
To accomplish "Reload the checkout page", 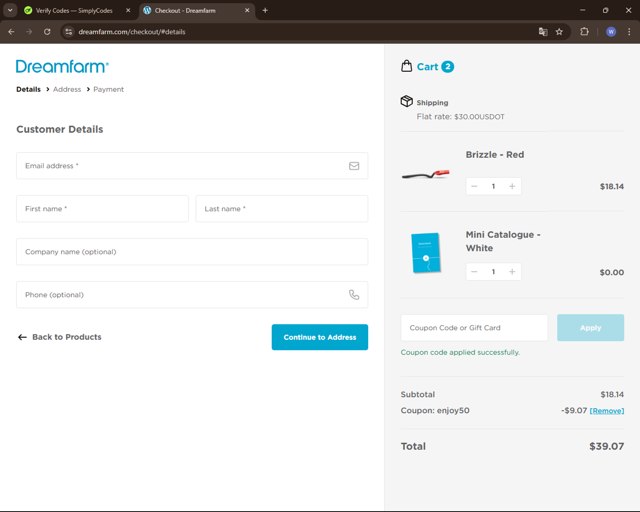I will point(47,32).
